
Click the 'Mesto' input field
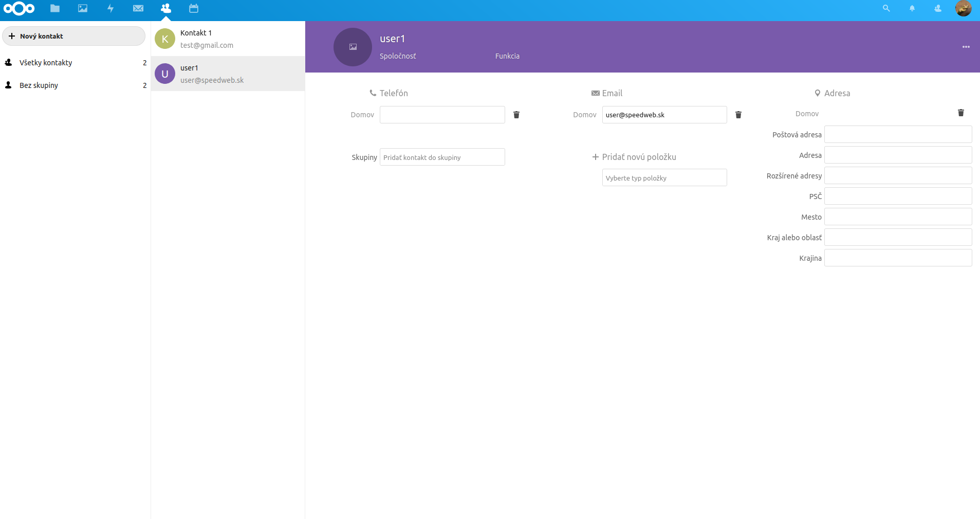click(898, 217)
